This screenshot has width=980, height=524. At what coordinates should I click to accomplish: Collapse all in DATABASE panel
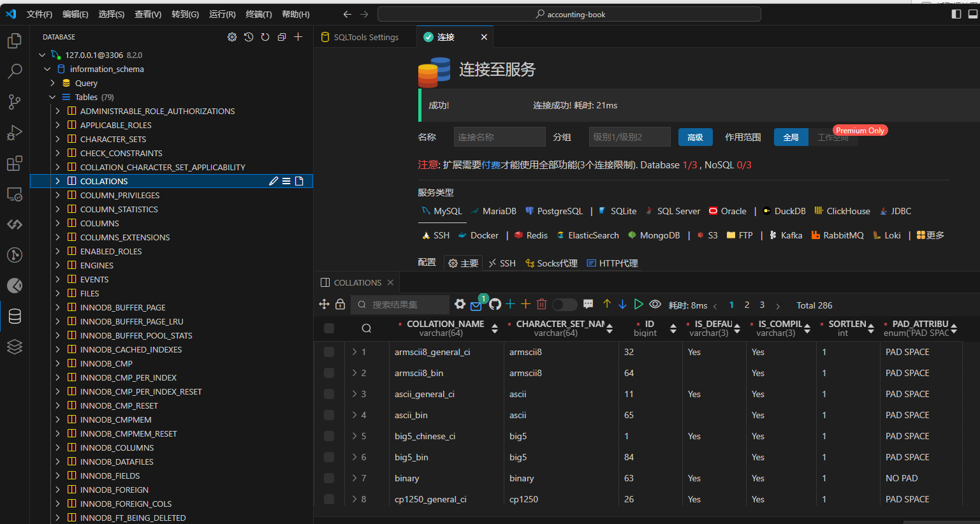pyautogui.click(x=282, y=37)
